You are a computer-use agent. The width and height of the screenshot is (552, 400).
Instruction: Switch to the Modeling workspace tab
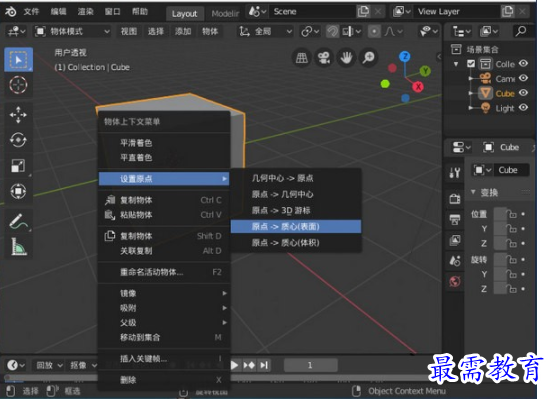coord(225,14)
